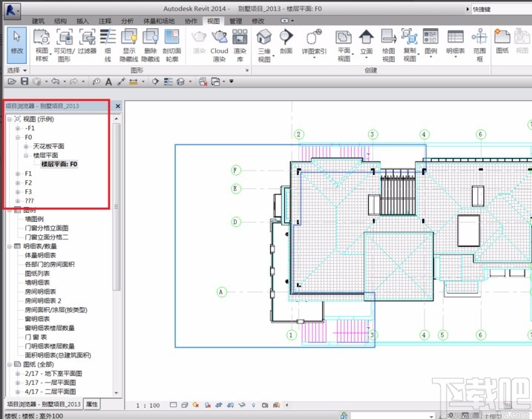Click the 快捷键 search field

point(502,9)
